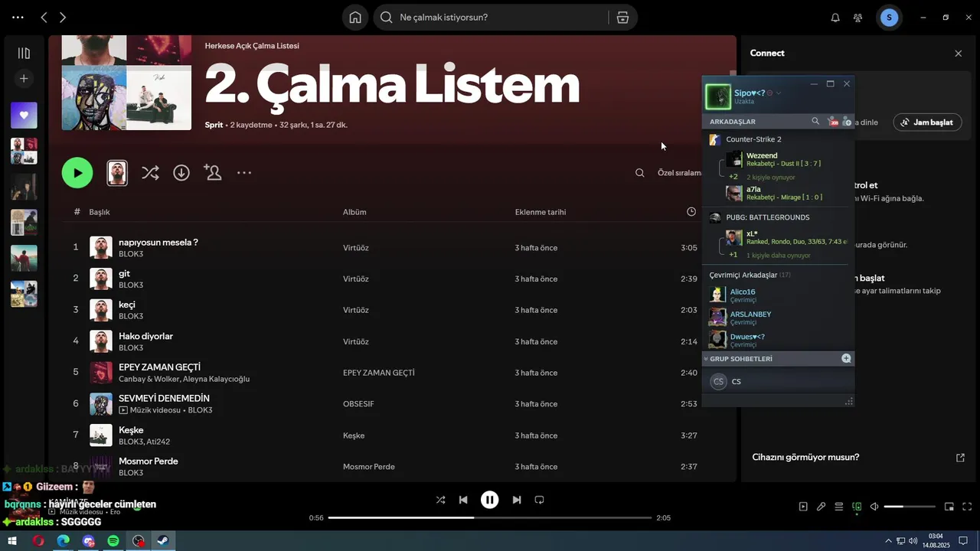Image resolution: width=980 pixels, height=551 pixels.
Task: Open more options for the playlist
Action: point(244,173)
